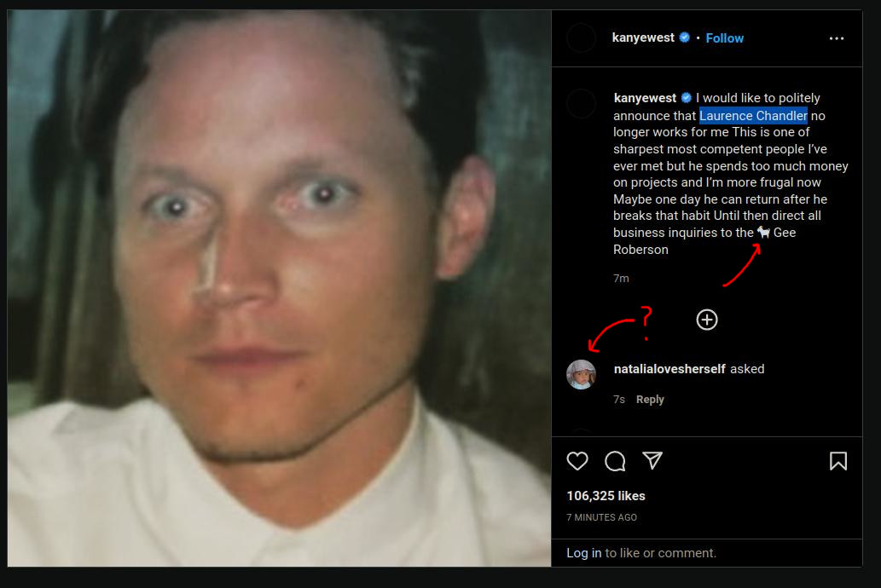The height and width of the screenshot is (588, 881).
Task: Open the three-dot more options menu
Action: click(836, 38)
